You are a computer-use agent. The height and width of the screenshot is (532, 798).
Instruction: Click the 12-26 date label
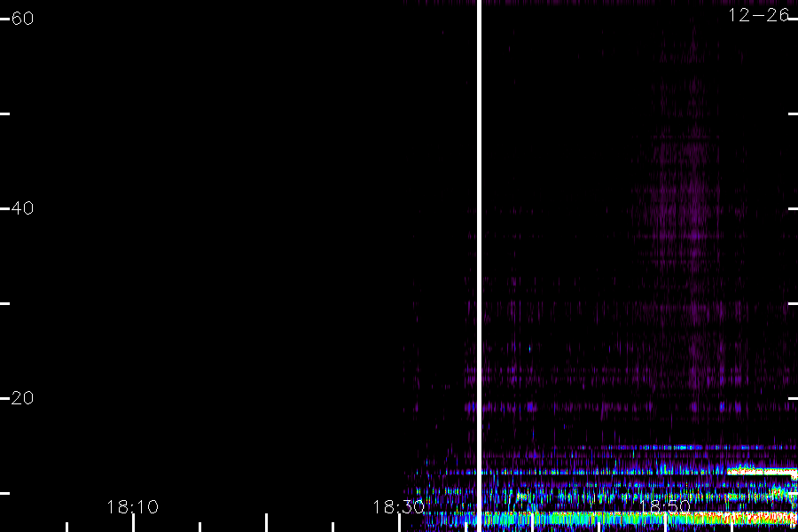(758, 15)
